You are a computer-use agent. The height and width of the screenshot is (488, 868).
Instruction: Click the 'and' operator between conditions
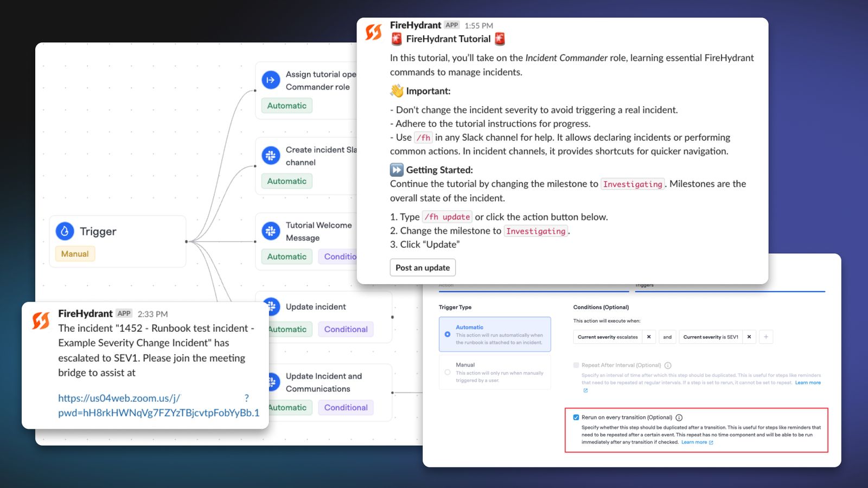667,337
